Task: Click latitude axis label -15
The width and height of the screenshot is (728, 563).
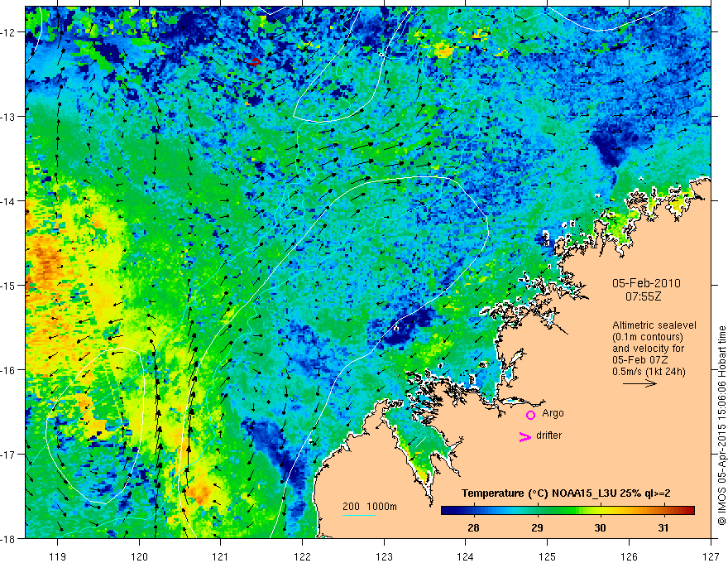Action: point(8,285)
